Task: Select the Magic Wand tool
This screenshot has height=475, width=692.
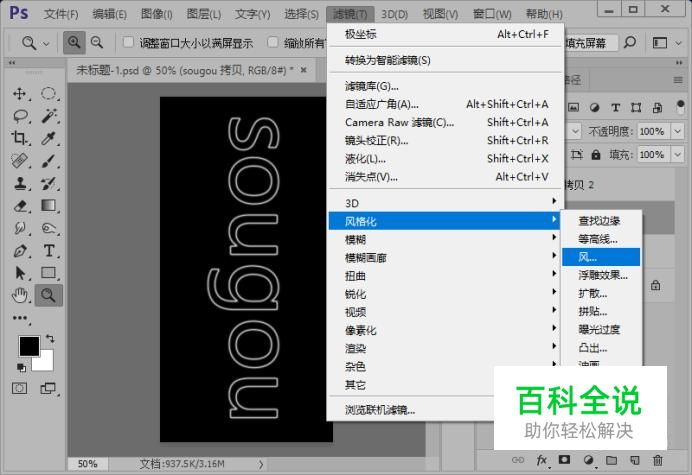Action: [49, 116]
